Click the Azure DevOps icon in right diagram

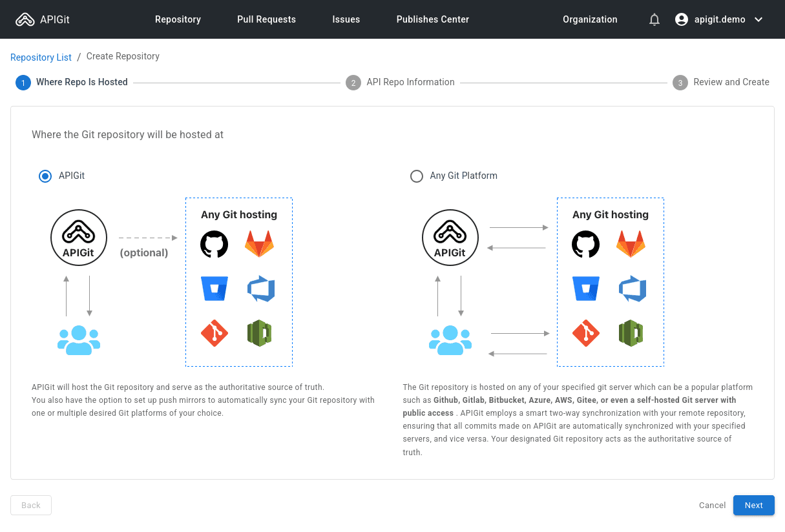tap(633, 289)
